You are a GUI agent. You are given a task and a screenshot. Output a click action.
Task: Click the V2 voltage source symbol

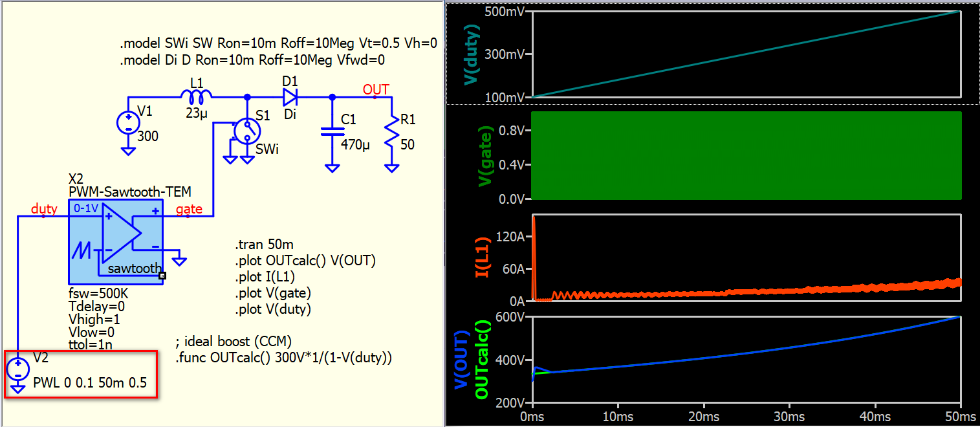coord(19,369)
